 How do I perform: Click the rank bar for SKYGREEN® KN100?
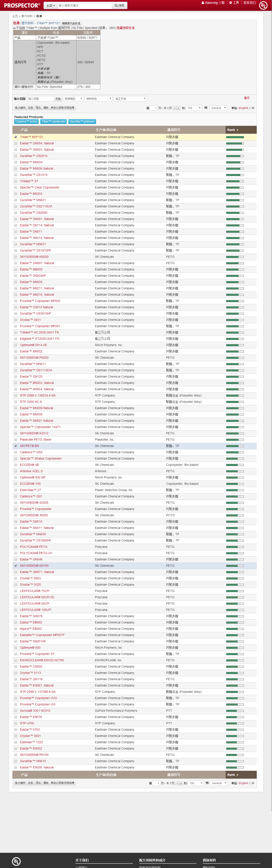coord(235,566)
